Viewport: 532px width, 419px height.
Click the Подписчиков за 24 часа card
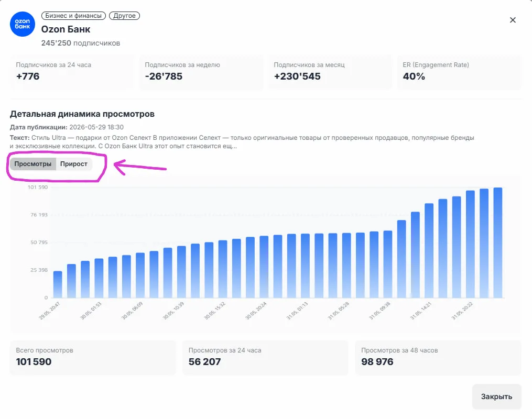pyautogui.click(x=72, y=72)
